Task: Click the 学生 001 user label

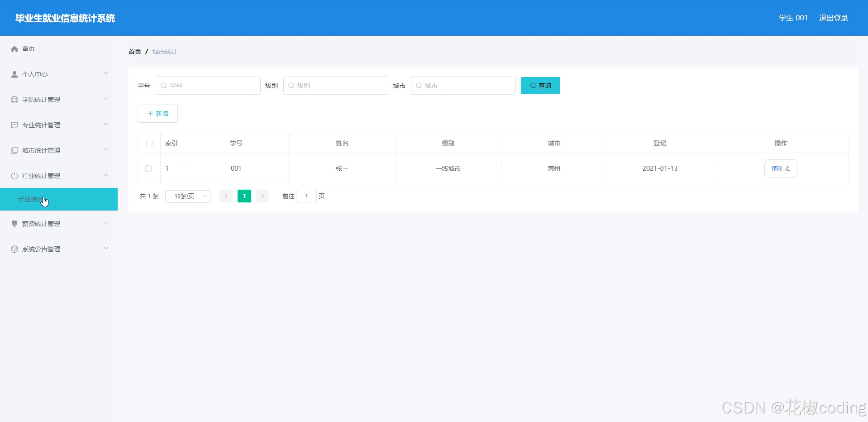Action: [x=793, y=18]
